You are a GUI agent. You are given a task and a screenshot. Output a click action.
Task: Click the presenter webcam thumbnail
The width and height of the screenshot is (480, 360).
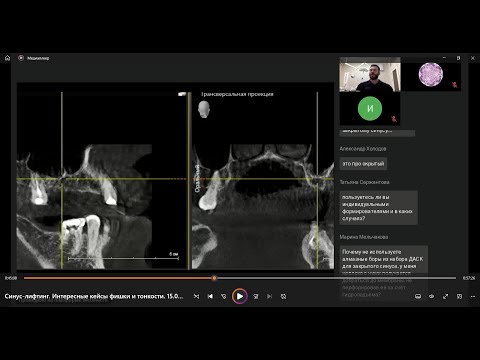[x=370, y=74]
